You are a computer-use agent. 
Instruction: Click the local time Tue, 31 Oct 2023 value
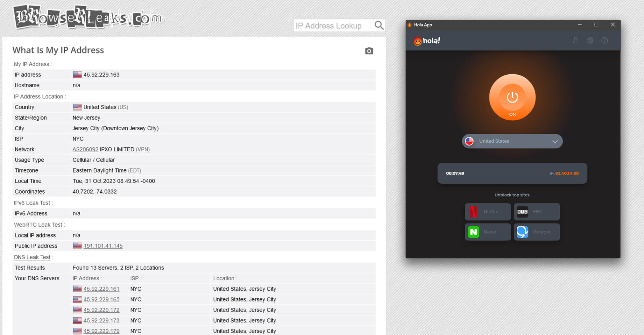coord(114,181)
